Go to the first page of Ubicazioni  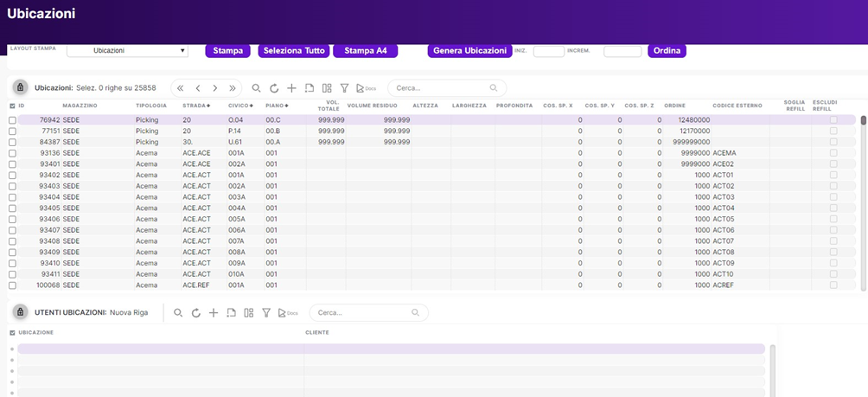tap(181, 88)
